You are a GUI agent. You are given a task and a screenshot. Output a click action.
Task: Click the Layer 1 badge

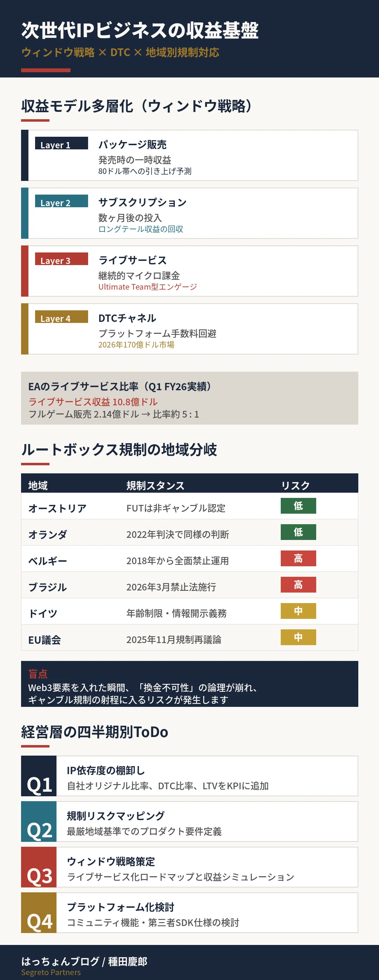[61, 143]
